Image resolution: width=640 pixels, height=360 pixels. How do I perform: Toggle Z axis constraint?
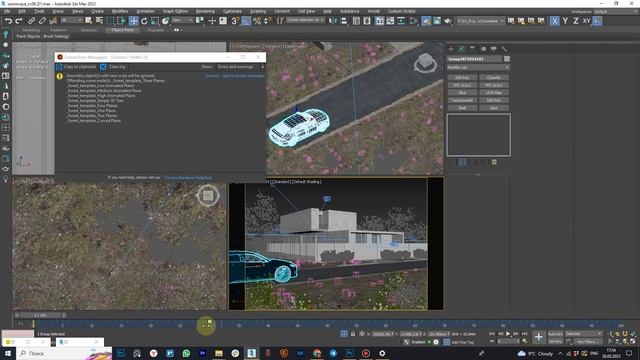tap(576, 21)
